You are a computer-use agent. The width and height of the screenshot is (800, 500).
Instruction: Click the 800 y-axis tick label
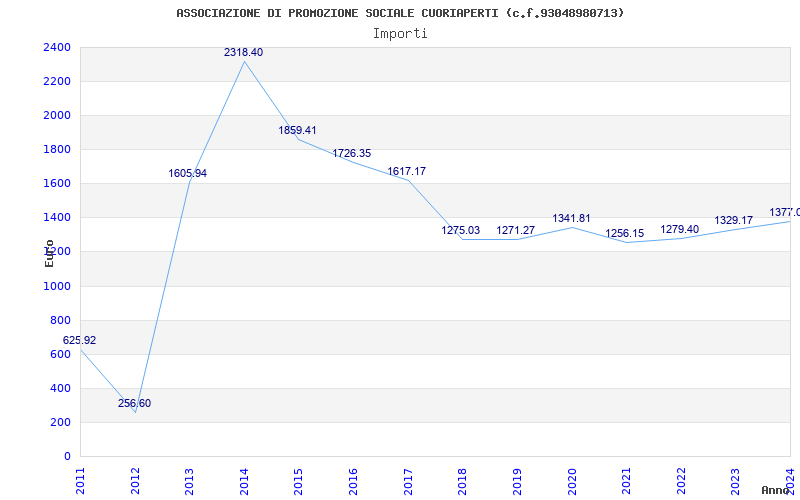[61, 320]
